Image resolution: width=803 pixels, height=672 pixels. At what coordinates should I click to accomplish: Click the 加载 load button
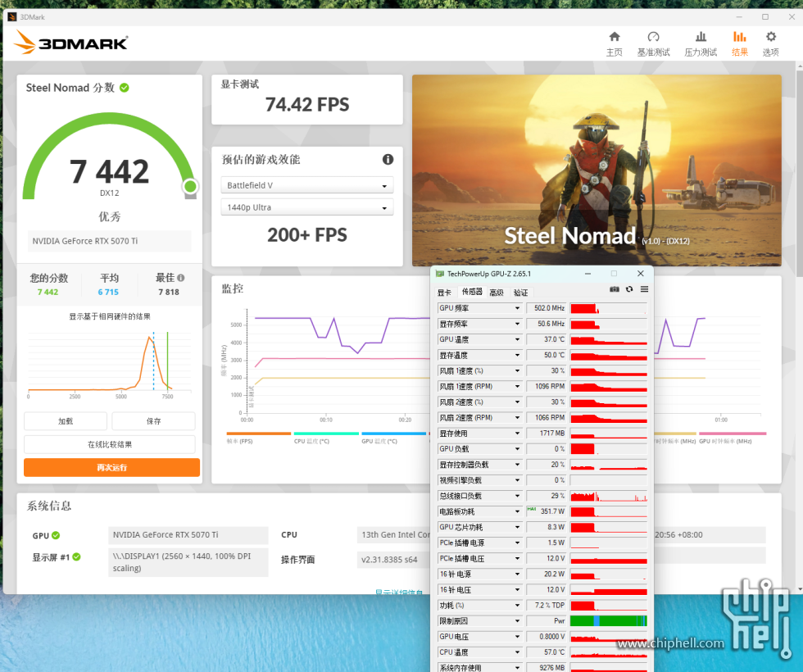click(66, 421)
